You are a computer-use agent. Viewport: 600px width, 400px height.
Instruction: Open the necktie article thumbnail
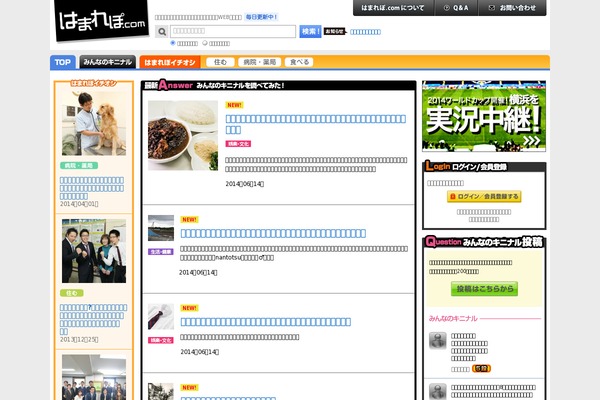(x=161, y=317)
